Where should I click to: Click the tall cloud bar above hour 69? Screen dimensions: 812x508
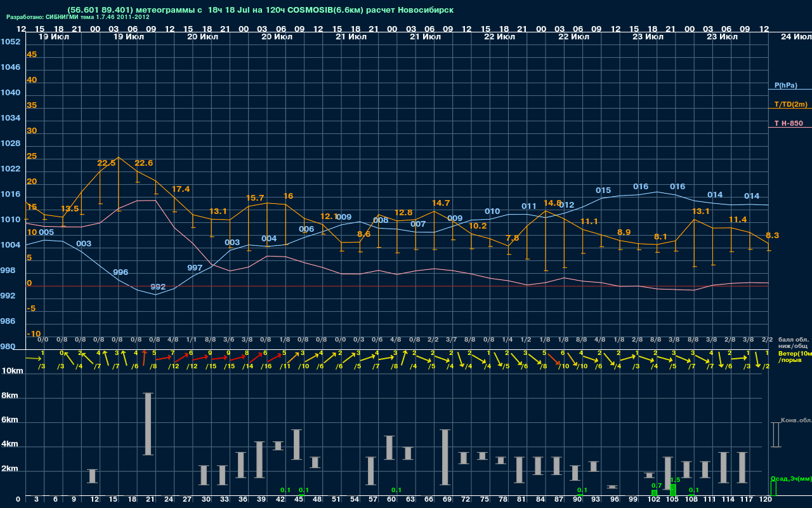pos(445,457)
